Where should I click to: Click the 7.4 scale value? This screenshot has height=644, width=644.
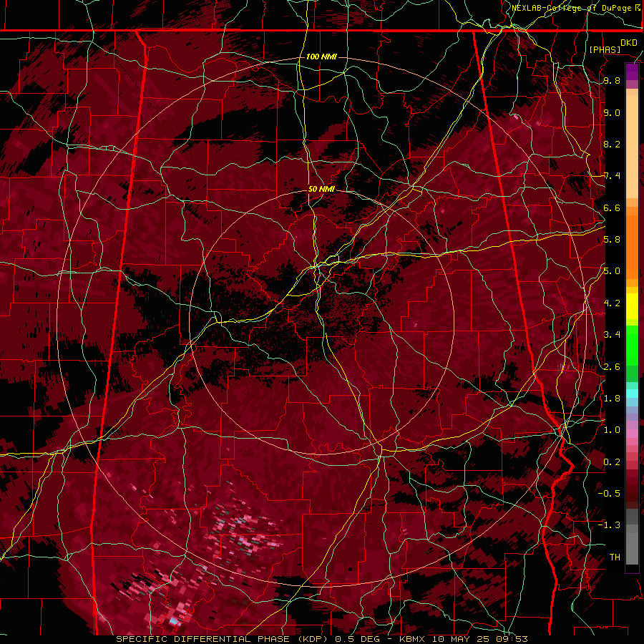612,176
